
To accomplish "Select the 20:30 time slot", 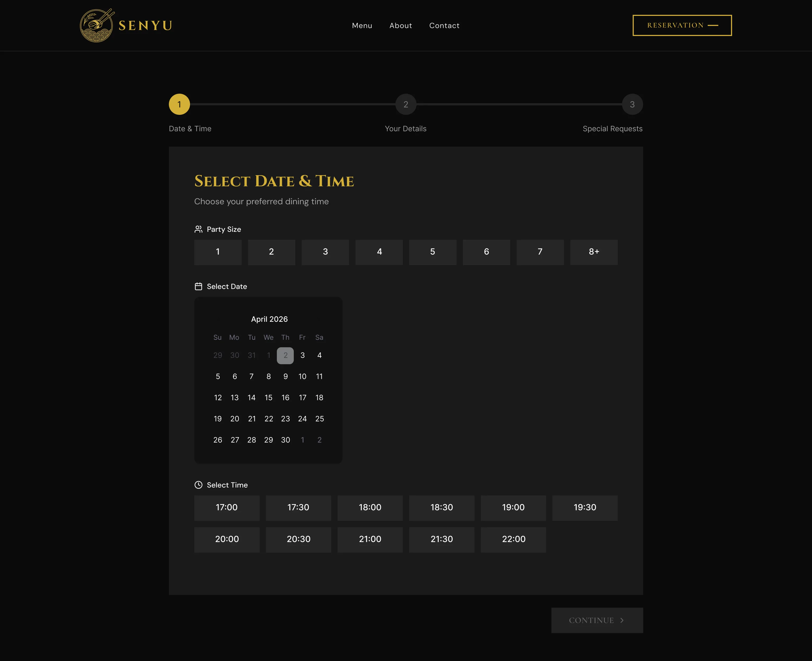I will (x=298, y=540).
